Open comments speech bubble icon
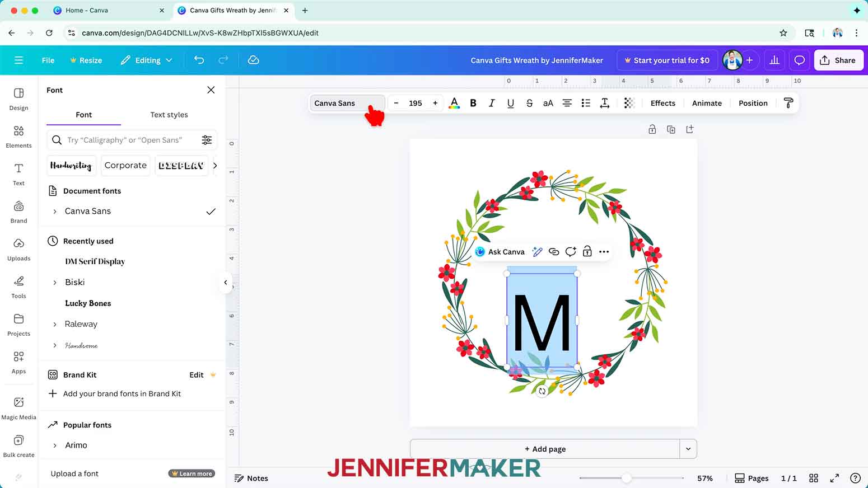Image resolution: width=868 pixels, height=488 pixels. click(800, 60)
